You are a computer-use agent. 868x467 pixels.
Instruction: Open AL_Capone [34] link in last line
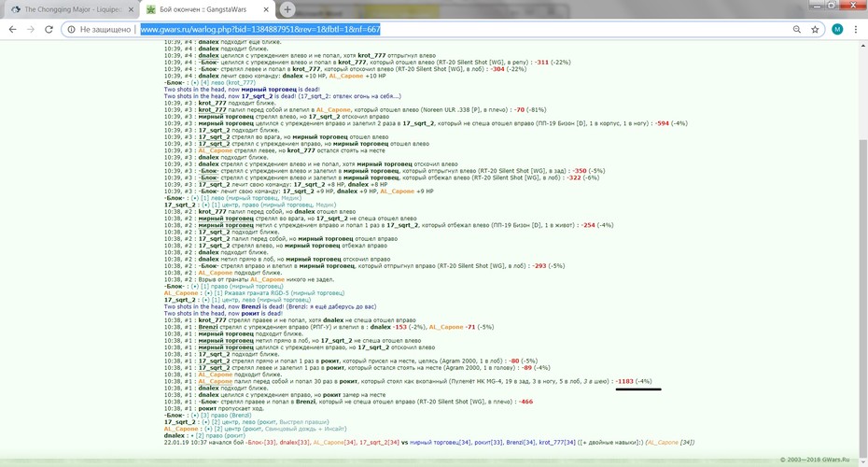(670, 443)
